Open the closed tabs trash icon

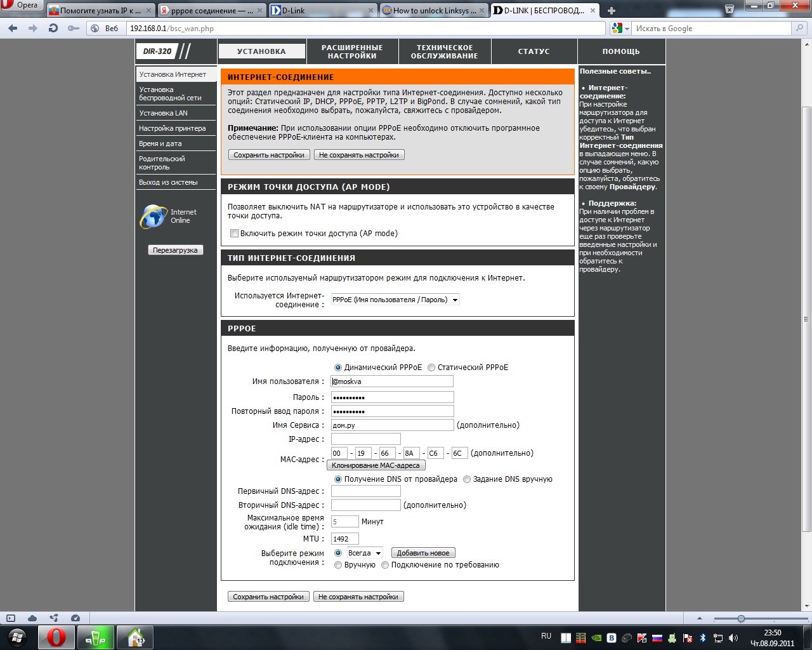(x=730, y=10)
